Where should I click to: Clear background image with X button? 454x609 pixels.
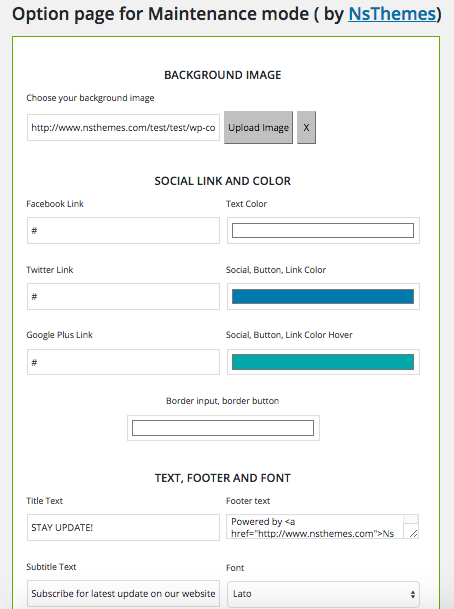pyautogui.click(x=306, y=127)
